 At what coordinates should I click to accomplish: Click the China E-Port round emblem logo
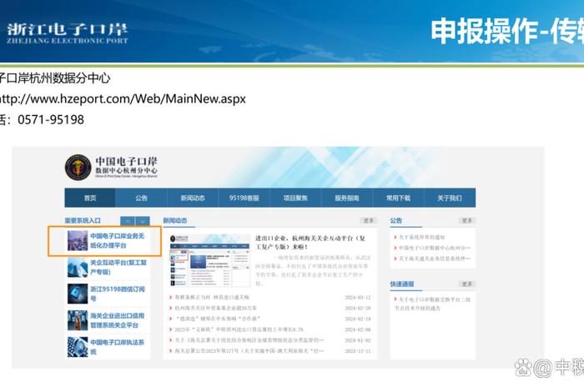click(78, 167)
